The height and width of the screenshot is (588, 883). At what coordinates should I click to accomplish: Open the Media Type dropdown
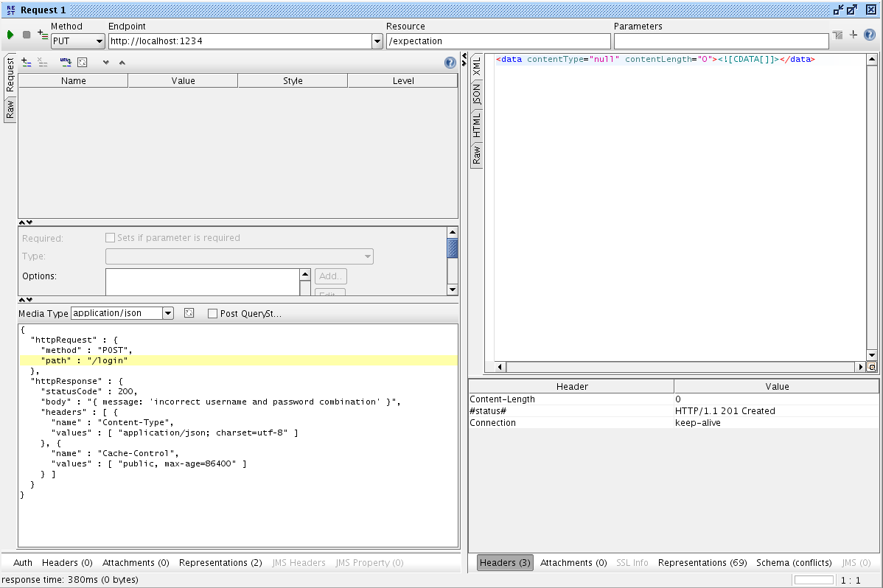click(x=167, y=313)
